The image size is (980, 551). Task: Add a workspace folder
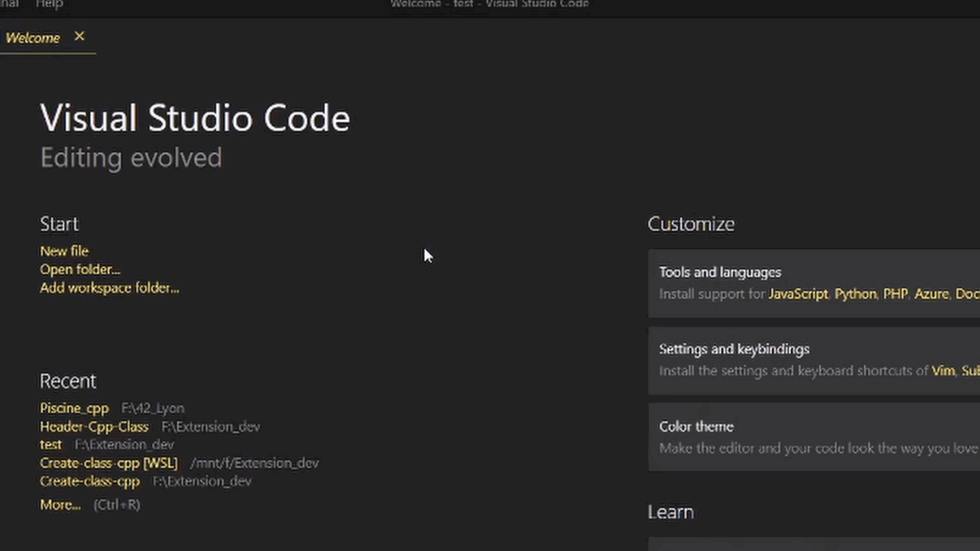point(109,288)
